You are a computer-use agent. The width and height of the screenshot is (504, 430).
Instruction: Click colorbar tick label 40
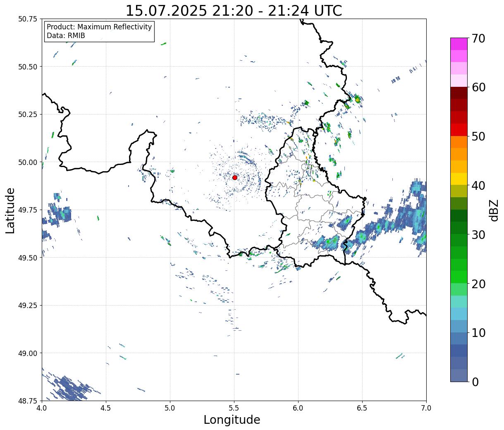click(479, 185)
